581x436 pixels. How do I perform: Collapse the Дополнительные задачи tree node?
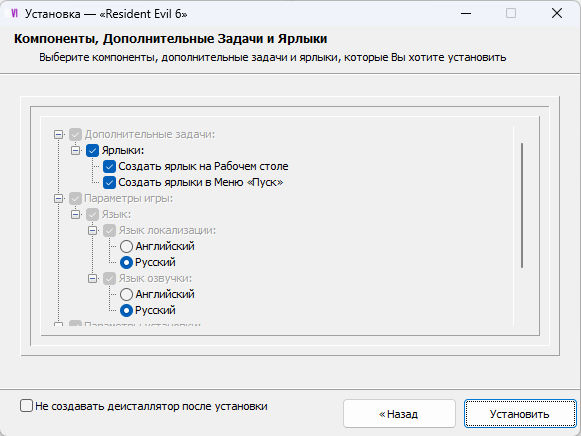pyautogui.click(x=58, y=134)
